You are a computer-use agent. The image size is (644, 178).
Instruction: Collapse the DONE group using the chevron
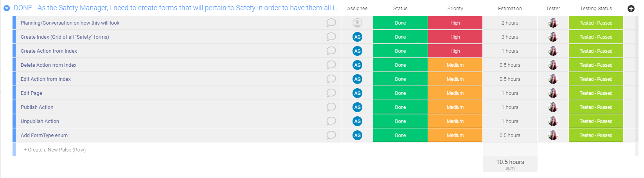(x=7, y=8)
